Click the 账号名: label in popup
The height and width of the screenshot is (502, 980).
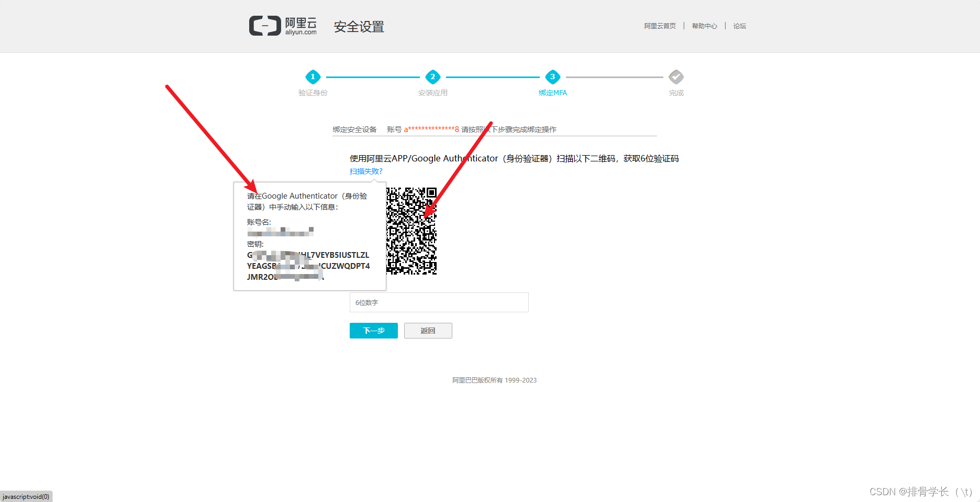click(259, 222)
